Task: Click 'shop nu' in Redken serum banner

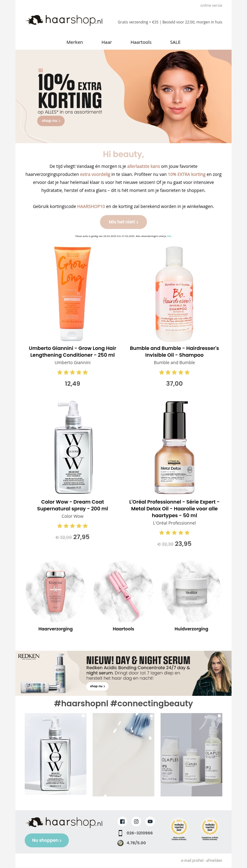Action: 97,686
